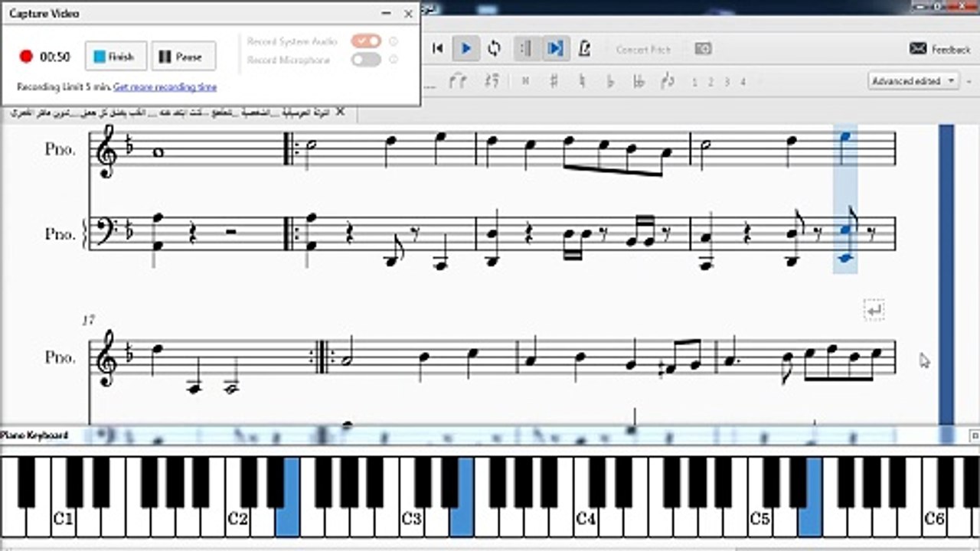Toggle play repeats icon
Image resolution: width=980 pixels, height=551 pixels.
point(525,48)
